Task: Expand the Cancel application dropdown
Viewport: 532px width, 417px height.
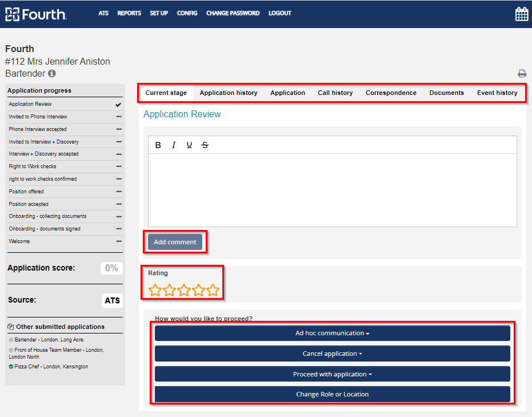Action: coord(333,354)
